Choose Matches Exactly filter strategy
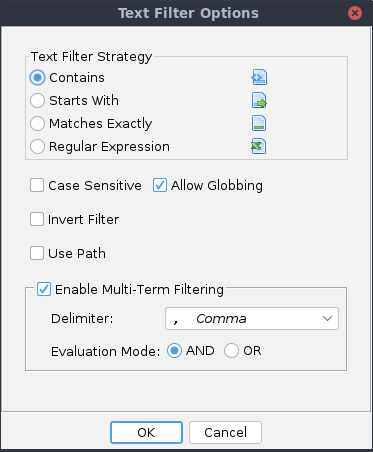Image resolution: width=373 pixels, height=452 pixels. point(37,124)
